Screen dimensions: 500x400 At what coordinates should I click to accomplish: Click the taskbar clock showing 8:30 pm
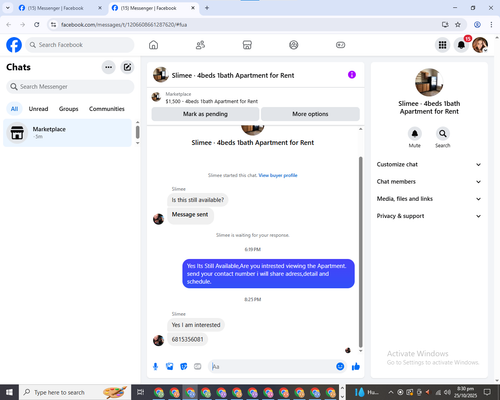pyautogui.click(x=465, y=392)
